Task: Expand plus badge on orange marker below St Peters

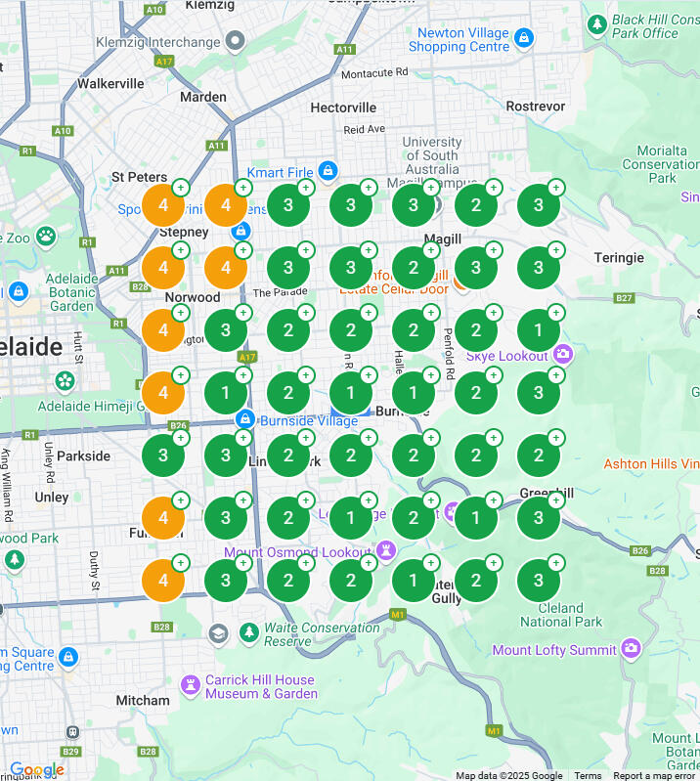Action: (x=181, y=187)
